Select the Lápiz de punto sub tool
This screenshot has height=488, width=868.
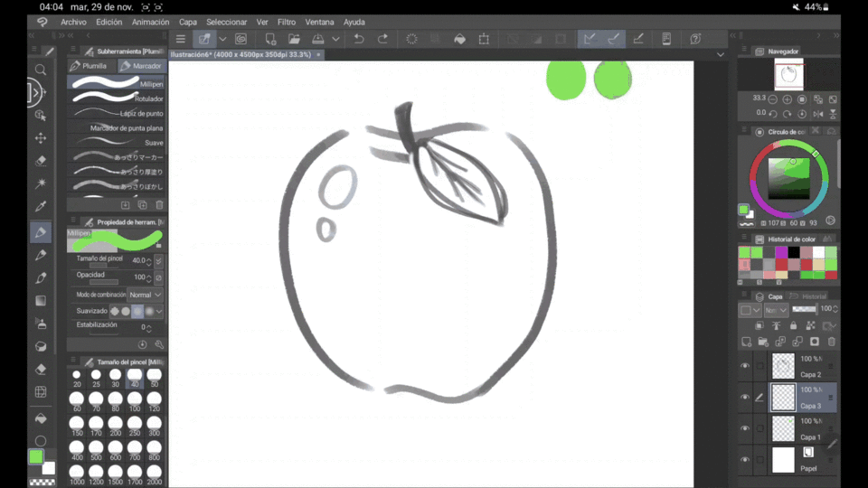click(117, 113)
